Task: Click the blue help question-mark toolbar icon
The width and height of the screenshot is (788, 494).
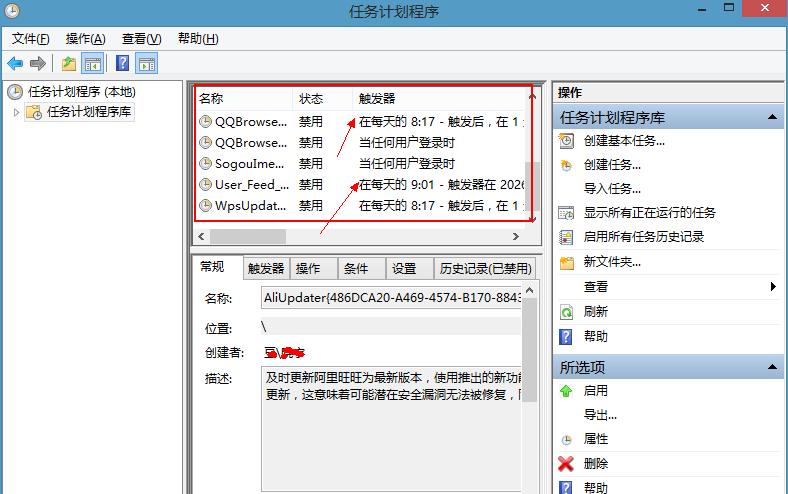Action: [x=122, y=63]
